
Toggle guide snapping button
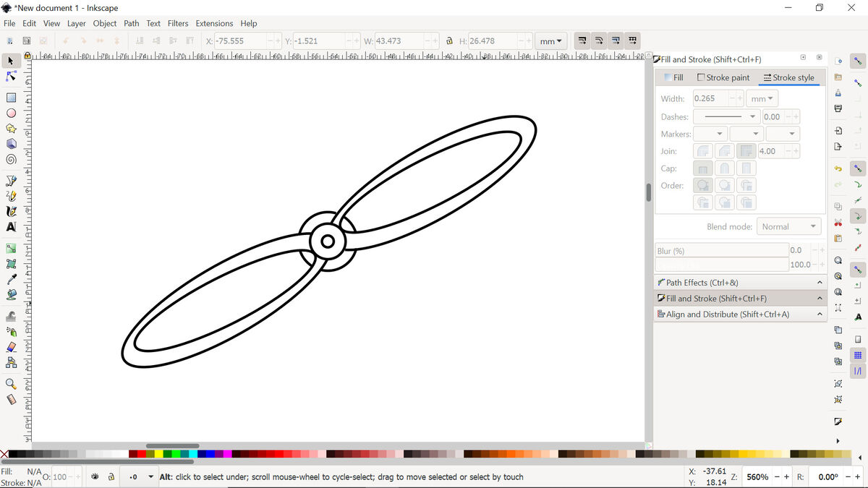[x=858, y=371]
